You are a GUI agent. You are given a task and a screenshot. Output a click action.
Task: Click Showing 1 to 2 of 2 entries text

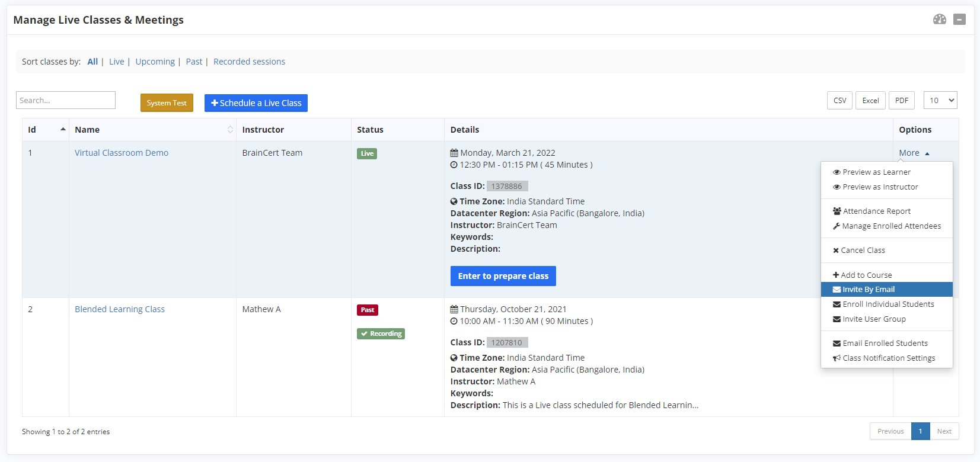tap(66, 432)
